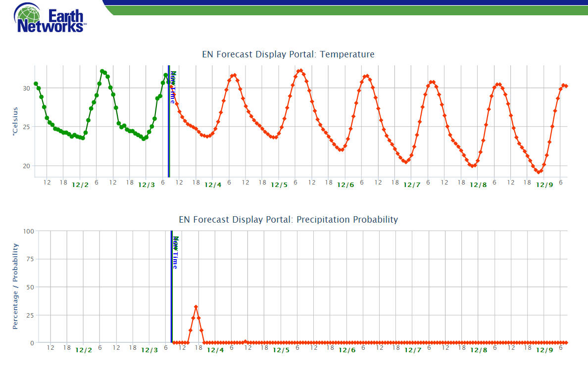Click the 75 value on the Probability axis
The width and height of the screenshot is (588, 376).
30,259
